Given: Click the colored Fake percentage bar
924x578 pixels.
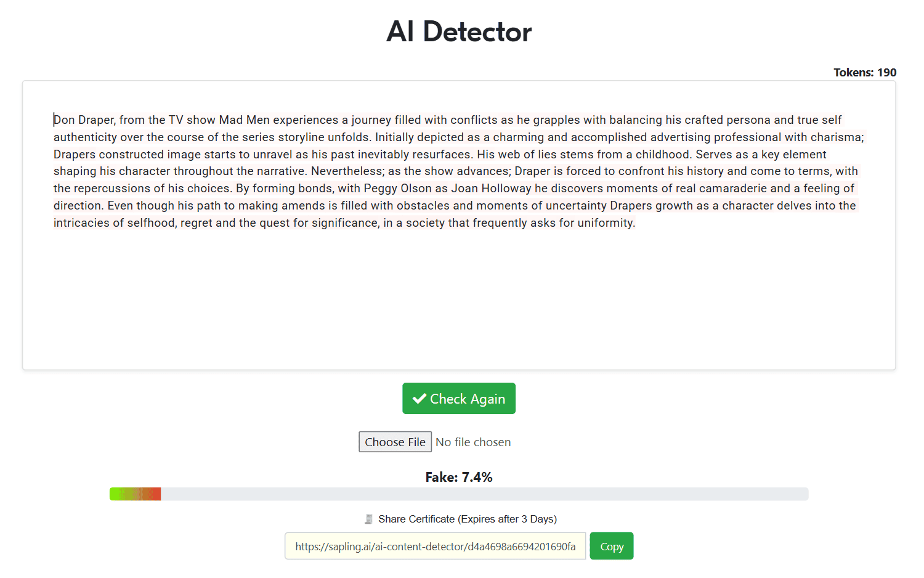Looking at the screenshot, I should 136,494.
